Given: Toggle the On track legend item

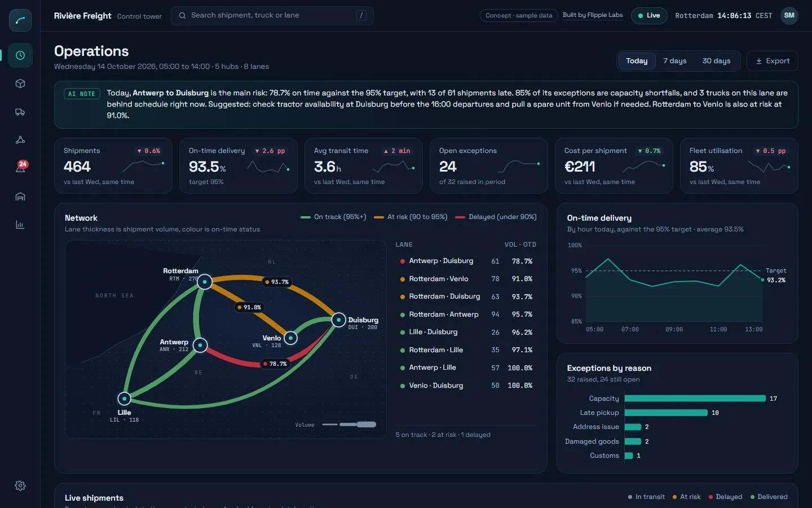Looking at the screenshot, I should [333, 217].
